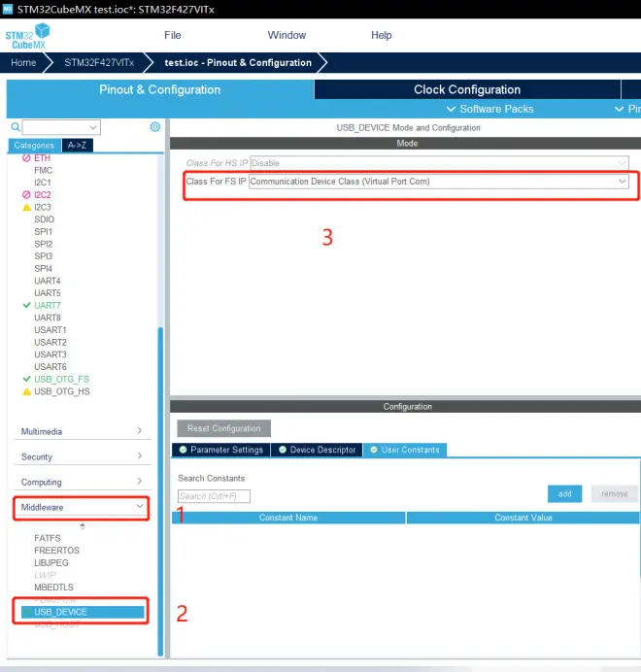
Task: Select UART7 with green checkmark
Action: (x=47, y=305)
